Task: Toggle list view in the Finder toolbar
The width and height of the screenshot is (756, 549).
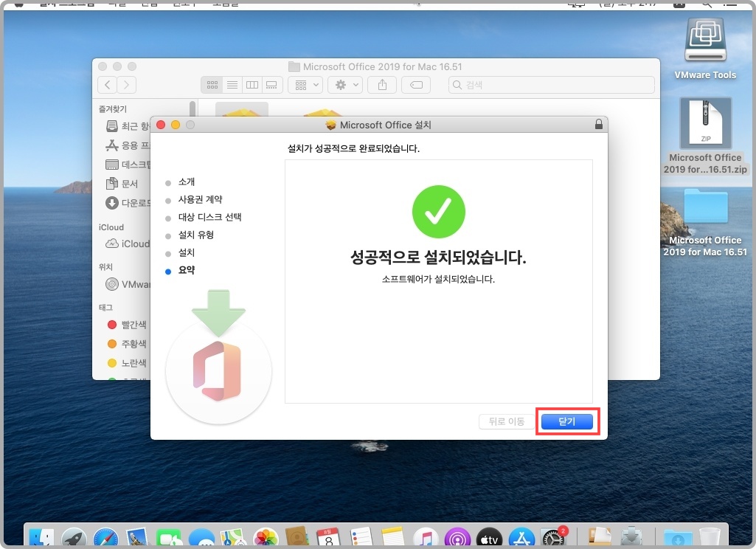Action: tap(232, 84)
